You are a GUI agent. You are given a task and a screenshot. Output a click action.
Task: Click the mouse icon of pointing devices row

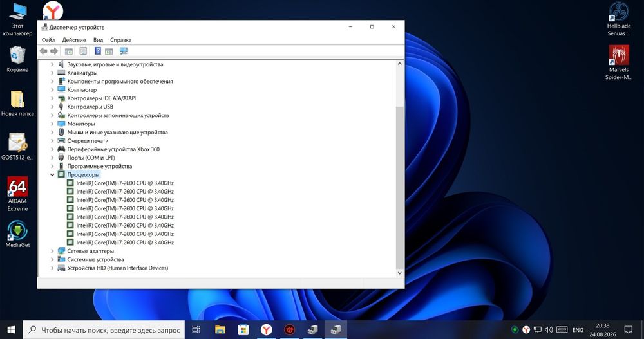tap(61, 132)
